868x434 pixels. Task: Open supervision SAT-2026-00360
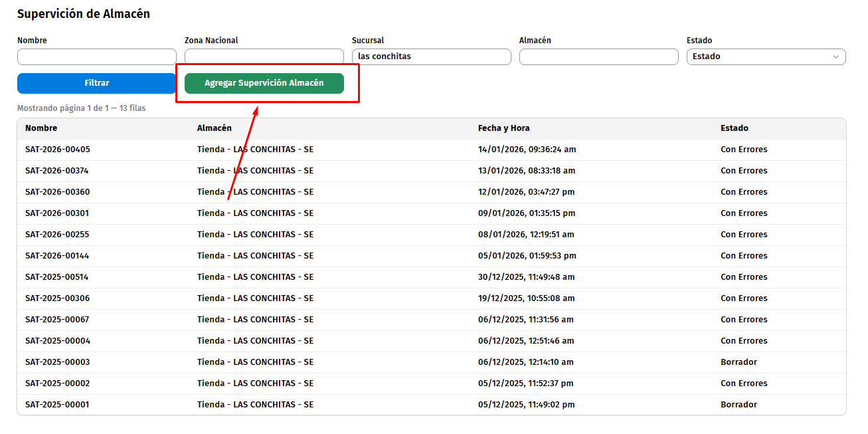(57, 192)
